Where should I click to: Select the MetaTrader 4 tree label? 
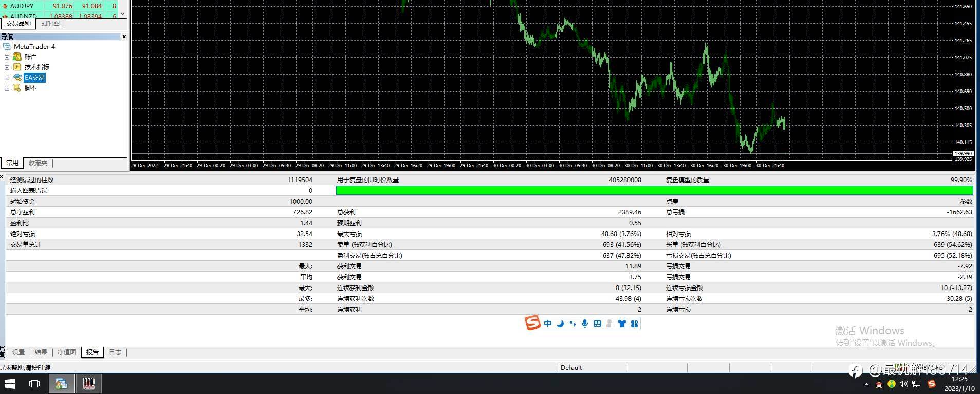tap(34, 46)
